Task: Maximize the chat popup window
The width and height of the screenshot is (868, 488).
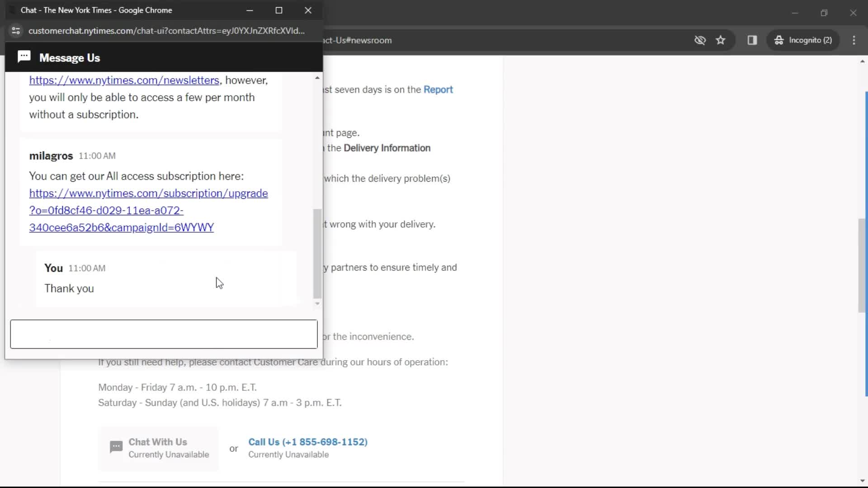Action: point(279,10)
